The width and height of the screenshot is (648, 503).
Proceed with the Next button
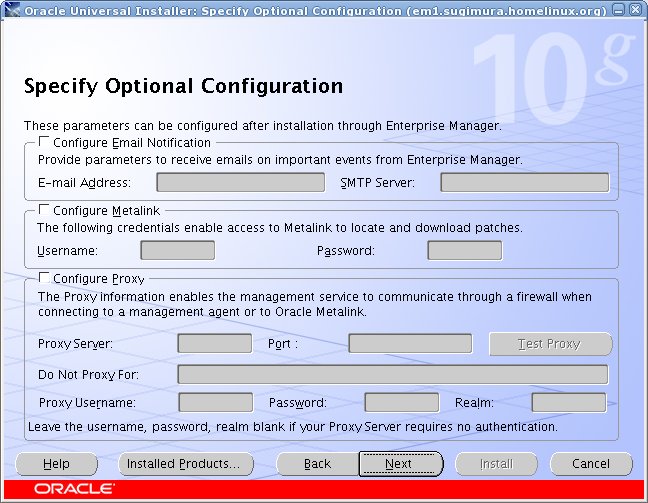[401, 464]
